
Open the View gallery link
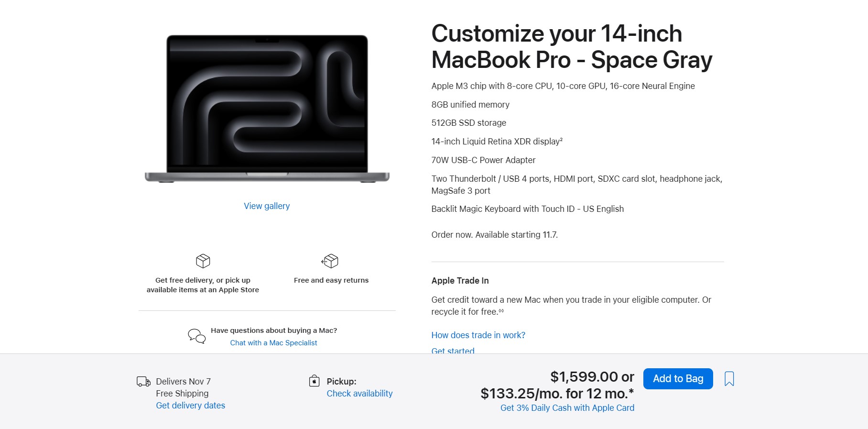click(x=267, y=206)
